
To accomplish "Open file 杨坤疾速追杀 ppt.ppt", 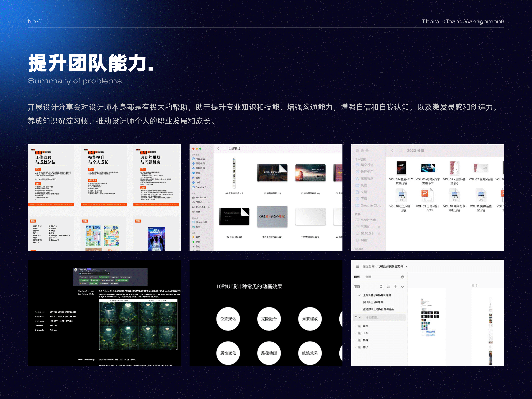I will pyautogui.click(x=272, y=222).
